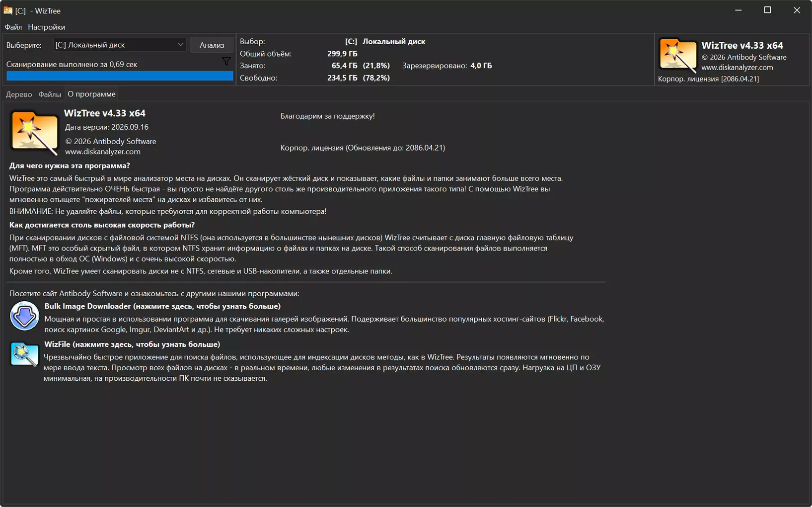Switch to the Дерево tab
The height and width of the screenshot is (507, 812).
click(19, 94)
